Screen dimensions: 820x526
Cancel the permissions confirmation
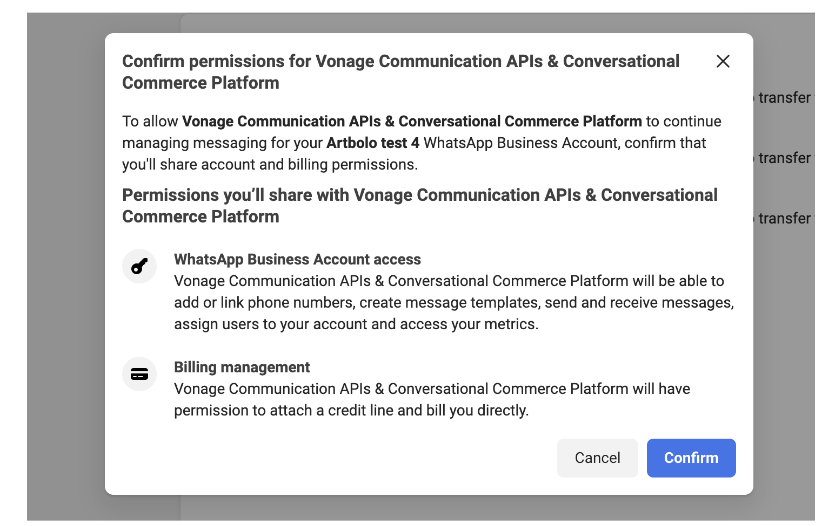pyautogui.click(x=597, y=458)
